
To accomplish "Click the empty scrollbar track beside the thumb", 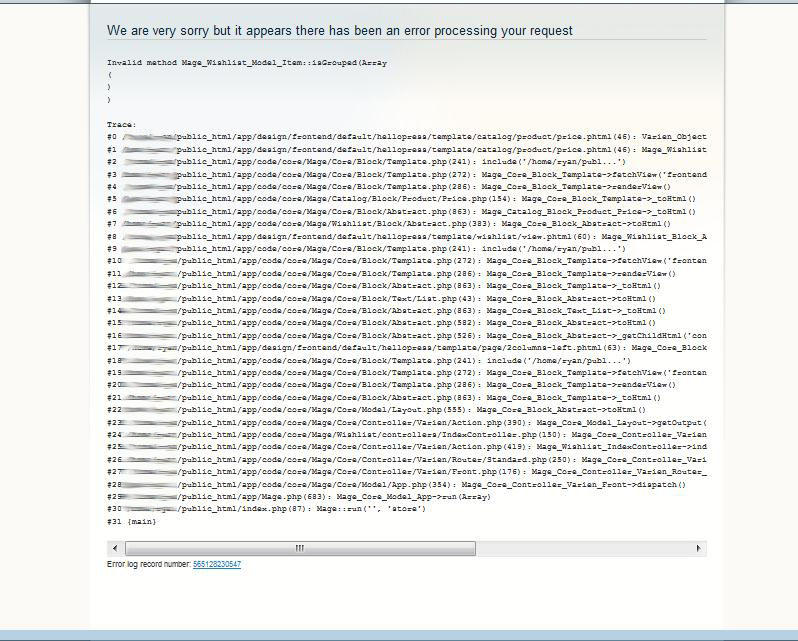I will tap(583, 548).
